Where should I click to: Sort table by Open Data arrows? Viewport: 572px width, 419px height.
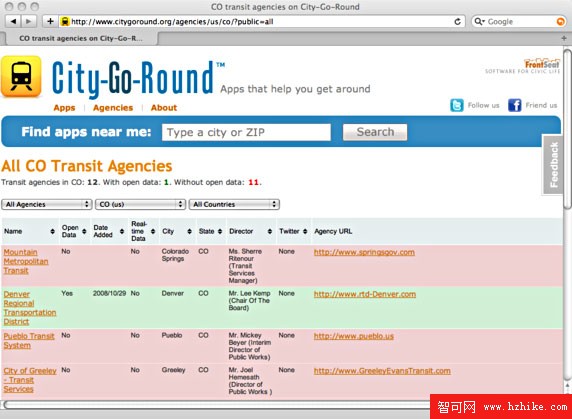tap(84, 231)
